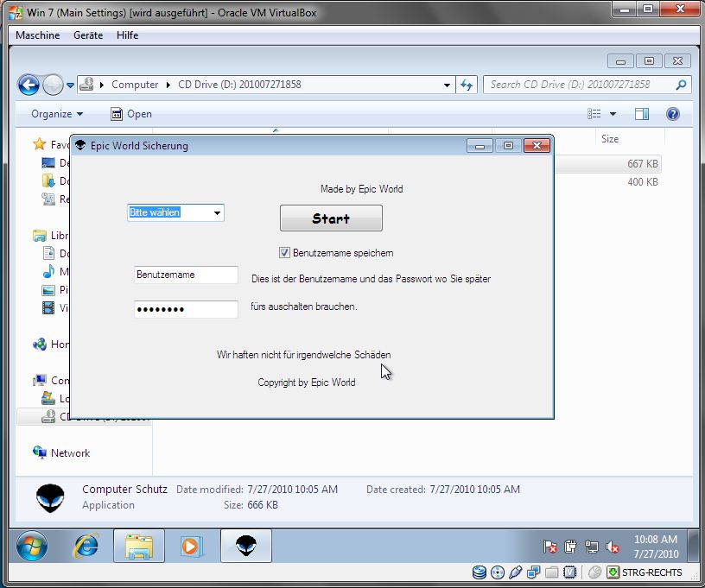Click the Internet Explorer taskbar icon
This screenshot has height=588, width=705.
[x=86, y=546]
